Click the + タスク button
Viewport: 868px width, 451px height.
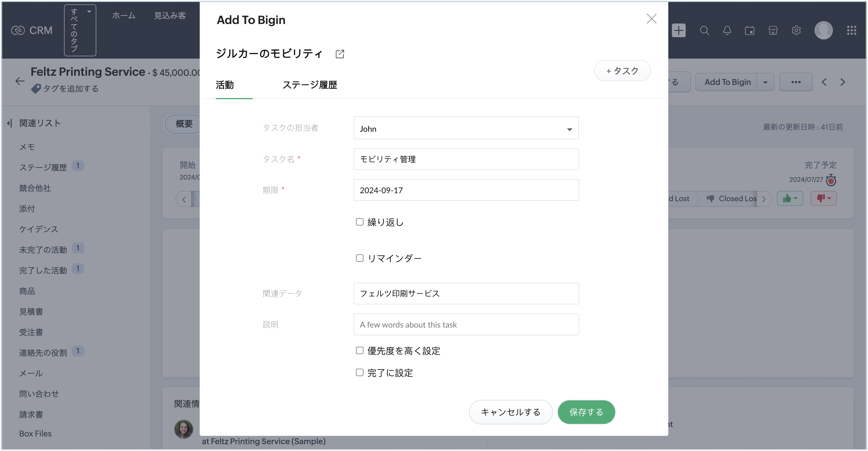pyautogui.click(x=622, y=71)
